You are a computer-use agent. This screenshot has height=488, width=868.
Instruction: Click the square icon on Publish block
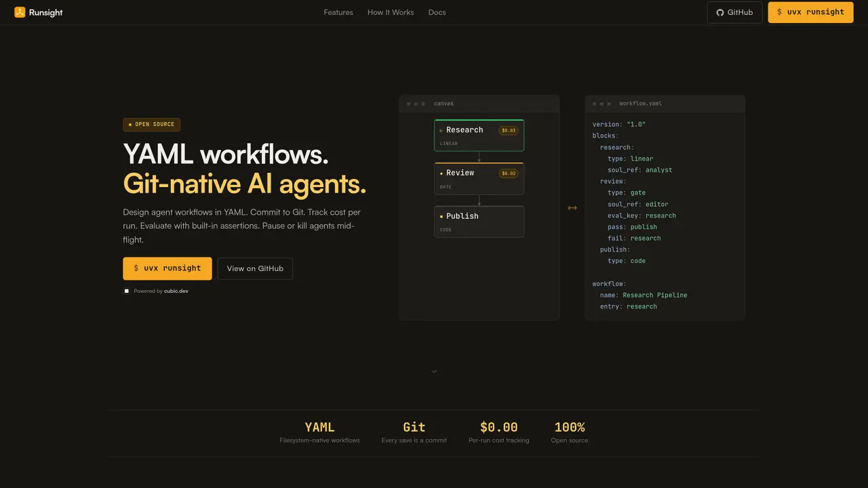click(441, 216)
